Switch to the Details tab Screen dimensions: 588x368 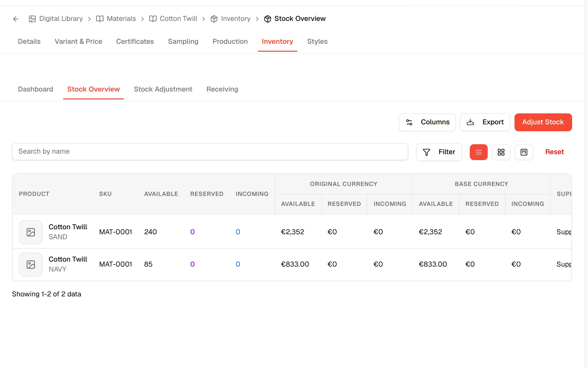pyautogui.click(x=29, y=41)
